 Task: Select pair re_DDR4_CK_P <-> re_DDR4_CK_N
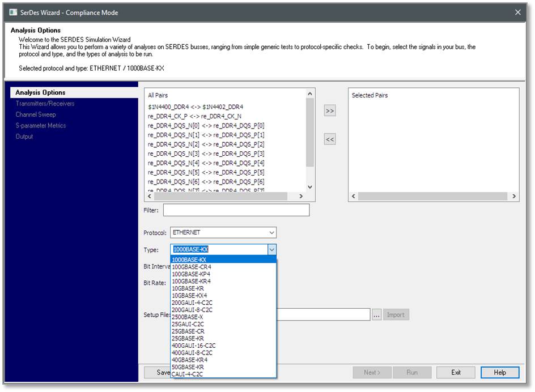click(x=194, y=116)
